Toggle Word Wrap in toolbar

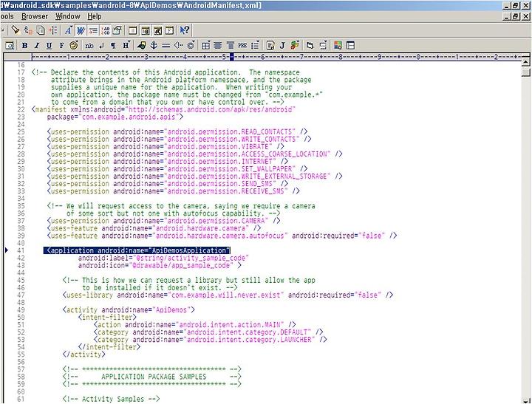(81, 30)
